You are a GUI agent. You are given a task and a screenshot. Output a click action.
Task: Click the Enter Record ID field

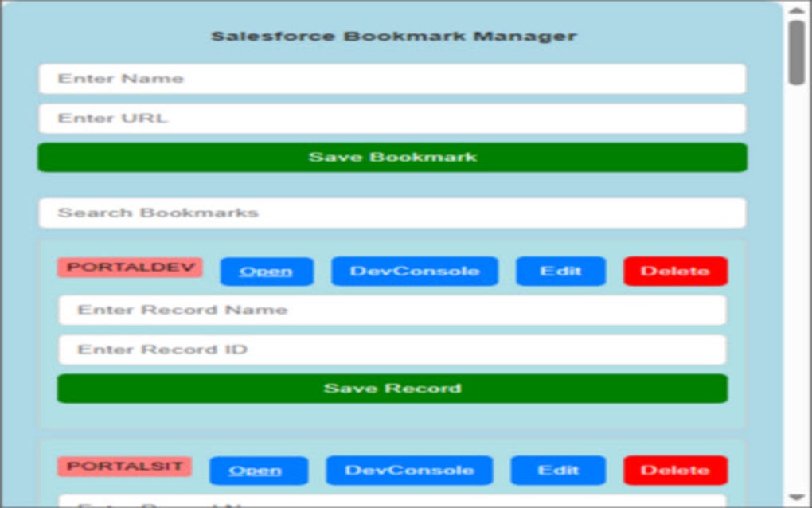click(392, 349)
